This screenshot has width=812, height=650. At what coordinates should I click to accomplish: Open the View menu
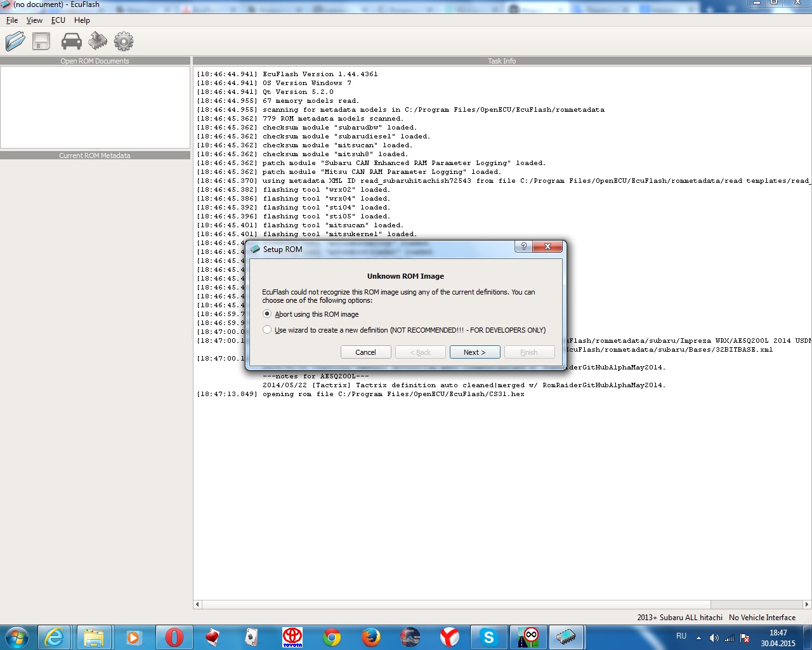pos(35,20)
